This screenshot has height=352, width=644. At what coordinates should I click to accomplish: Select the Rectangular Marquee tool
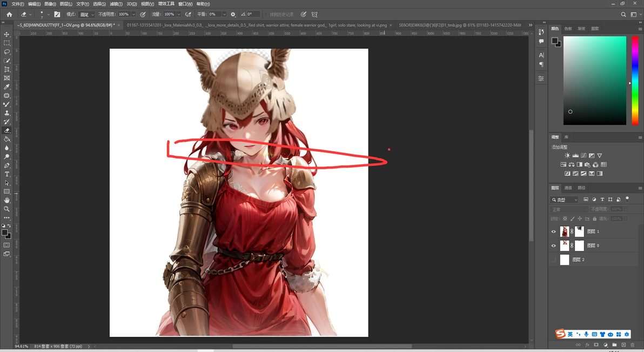[x=6, y=43]
